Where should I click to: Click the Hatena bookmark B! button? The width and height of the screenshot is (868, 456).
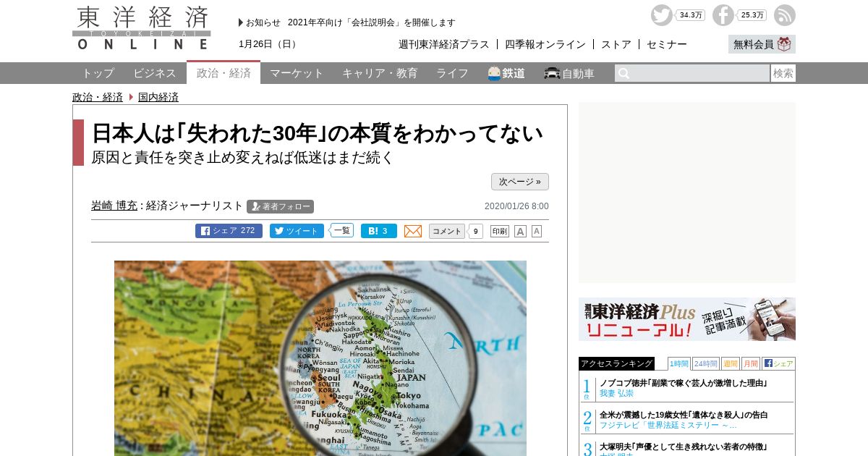[379, 231]
